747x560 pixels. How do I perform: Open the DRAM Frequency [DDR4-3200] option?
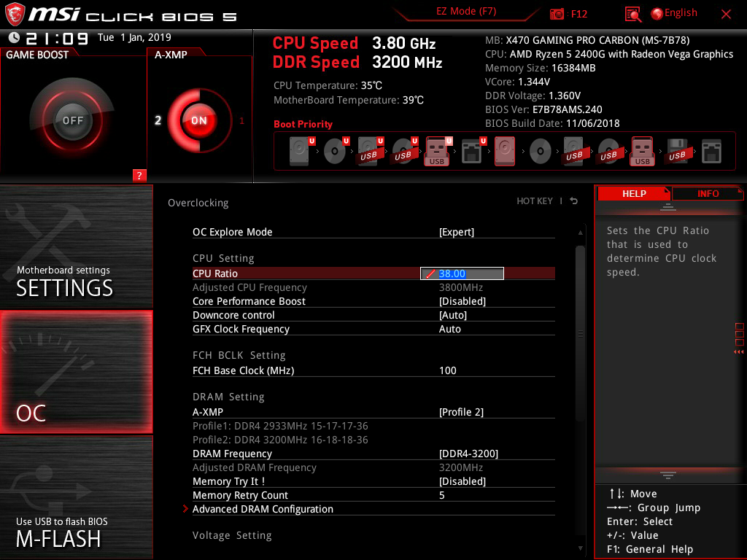[373, 454]
